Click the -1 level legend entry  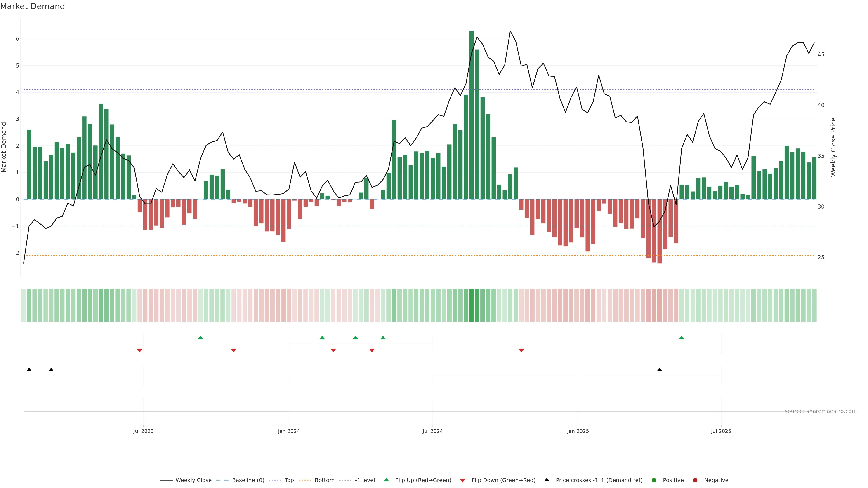(x=365, y=480)
